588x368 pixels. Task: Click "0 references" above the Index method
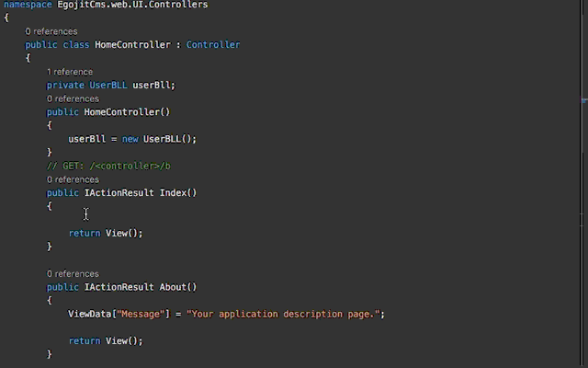tap(73, 179)
